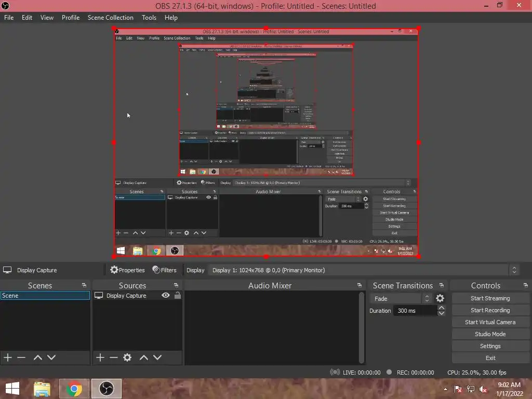Click OBS Studio taskbar icon
The width and height of the screenshot is (532, 399).
(x=106, y=389)
